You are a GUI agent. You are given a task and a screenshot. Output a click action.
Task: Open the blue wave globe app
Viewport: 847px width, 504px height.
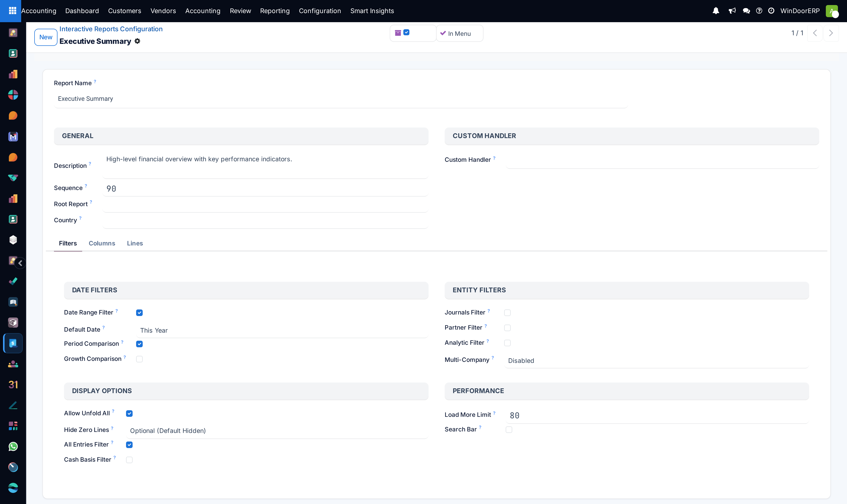click(x=13, y=488)
